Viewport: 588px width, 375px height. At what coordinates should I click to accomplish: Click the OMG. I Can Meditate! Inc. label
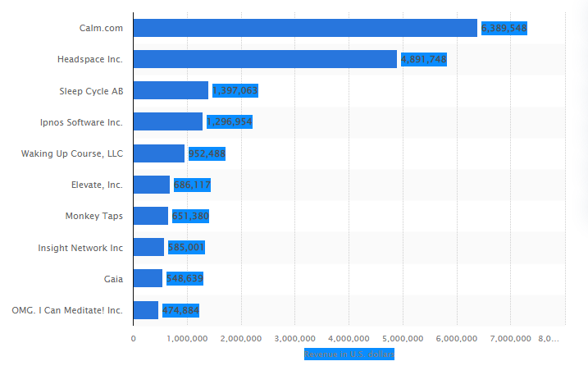pyautogui.click(x=67, y=310)
